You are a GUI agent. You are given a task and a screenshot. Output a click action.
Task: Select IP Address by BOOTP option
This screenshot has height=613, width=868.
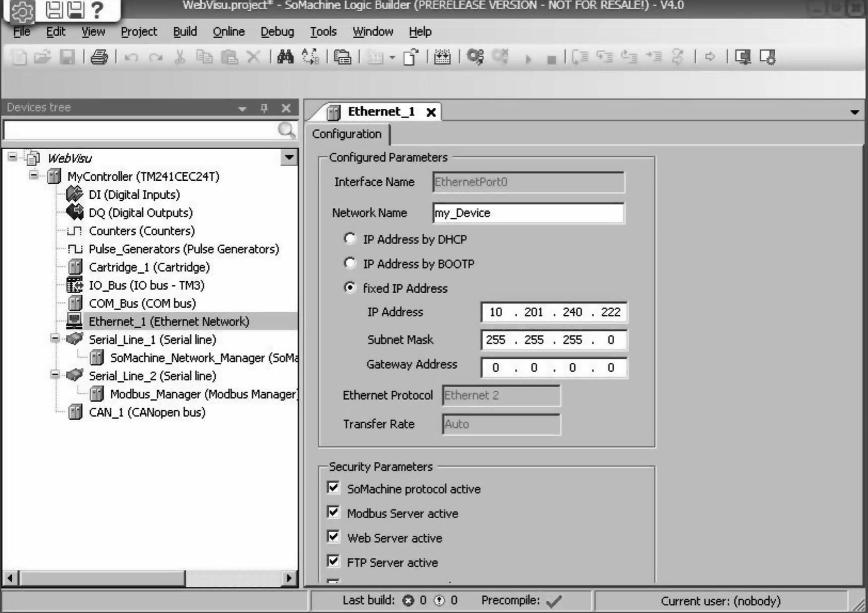pyautogui.click(x=350, y=263)
